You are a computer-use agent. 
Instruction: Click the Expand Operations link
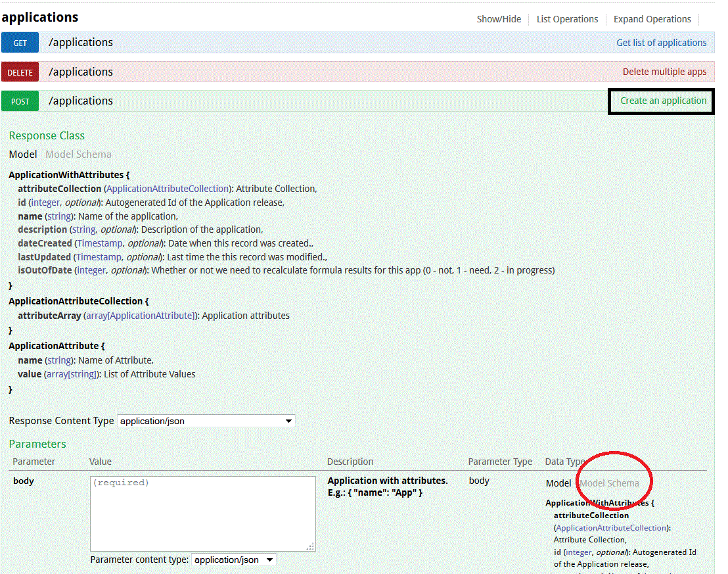point(652,19)
